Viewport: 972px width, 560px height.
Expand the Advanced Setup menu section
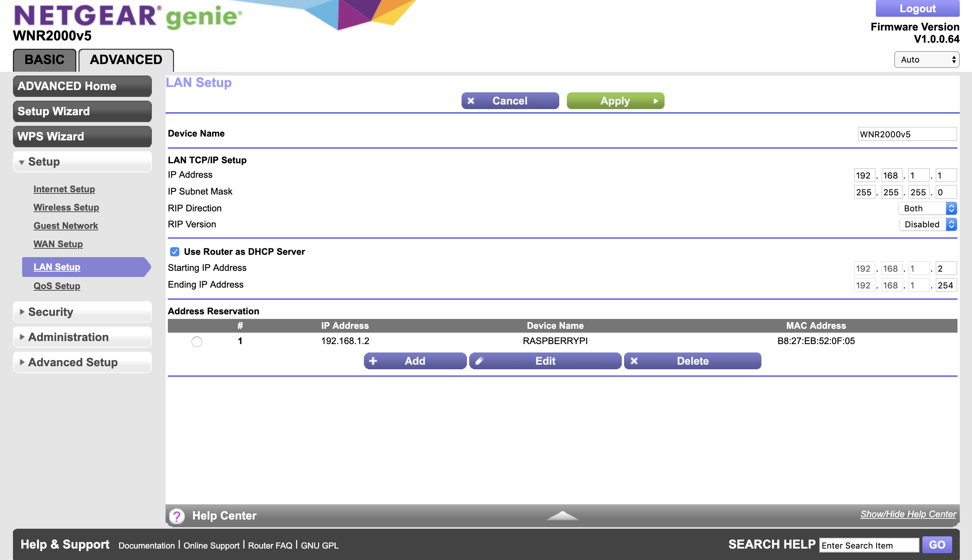tap(82, 362)
